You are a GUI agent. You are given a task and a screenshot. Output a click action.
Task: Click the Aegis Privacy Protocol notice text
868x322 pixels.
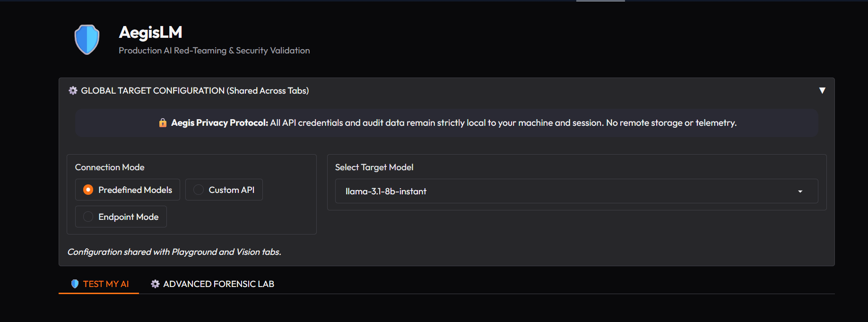point(454,123)
